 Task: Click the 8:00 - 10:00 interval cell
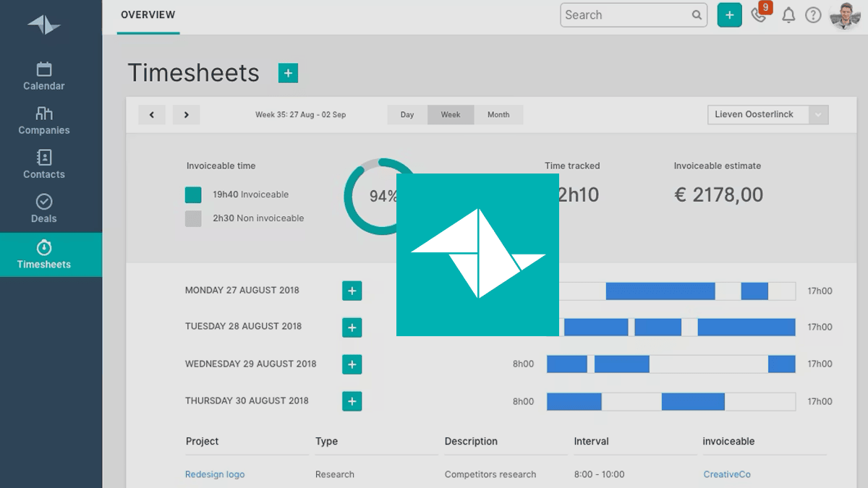coord(599,474)
